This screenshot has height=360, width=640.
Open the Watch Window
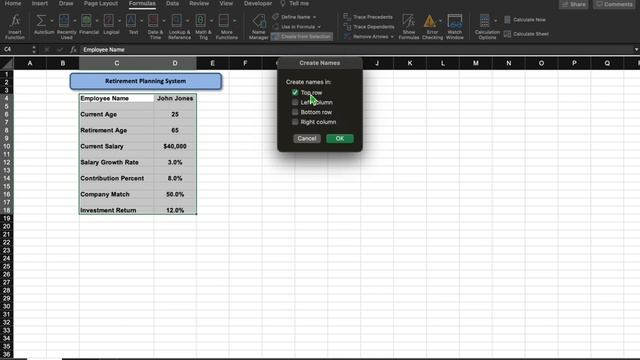pyautogui.click(x=455, y=27)
